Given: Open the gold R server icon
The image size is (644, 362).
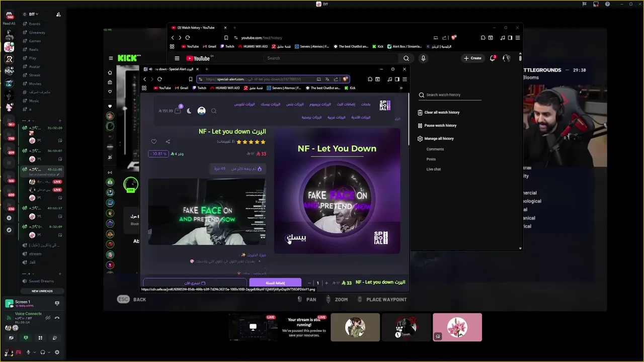Looking at the screenshot, I should click(9, 59).
